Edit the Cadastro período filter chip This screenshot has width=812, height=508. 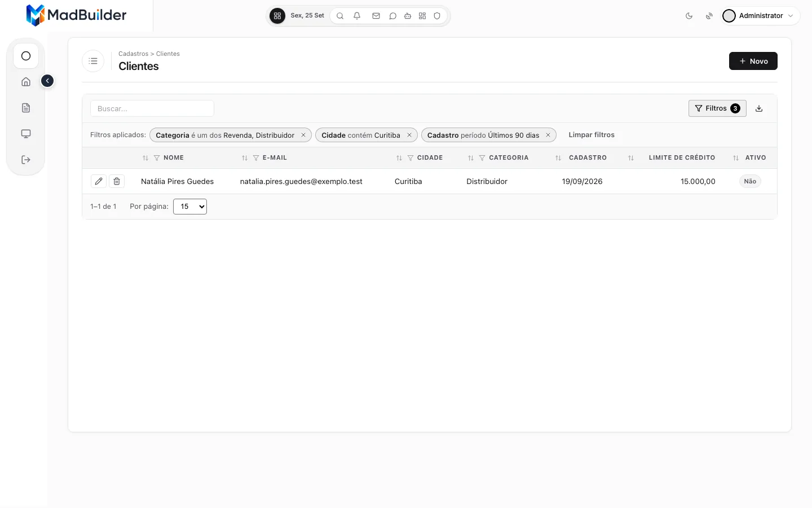click(x=483, y=135)
